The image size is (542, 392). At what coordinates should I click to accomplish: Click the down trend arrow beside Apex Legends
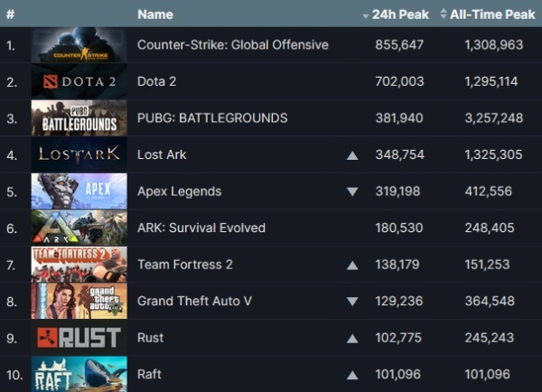352,191
